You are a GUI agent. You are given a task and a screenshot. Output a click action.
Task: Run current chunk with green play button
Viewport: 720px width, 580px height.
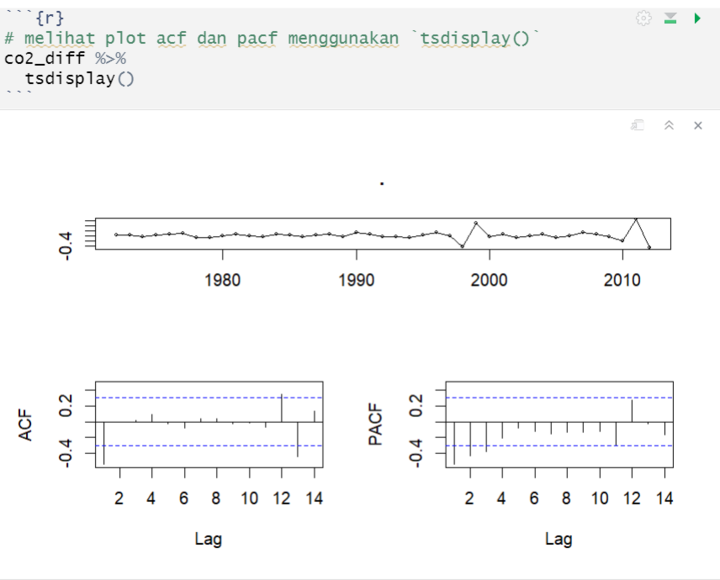[697, 18]
